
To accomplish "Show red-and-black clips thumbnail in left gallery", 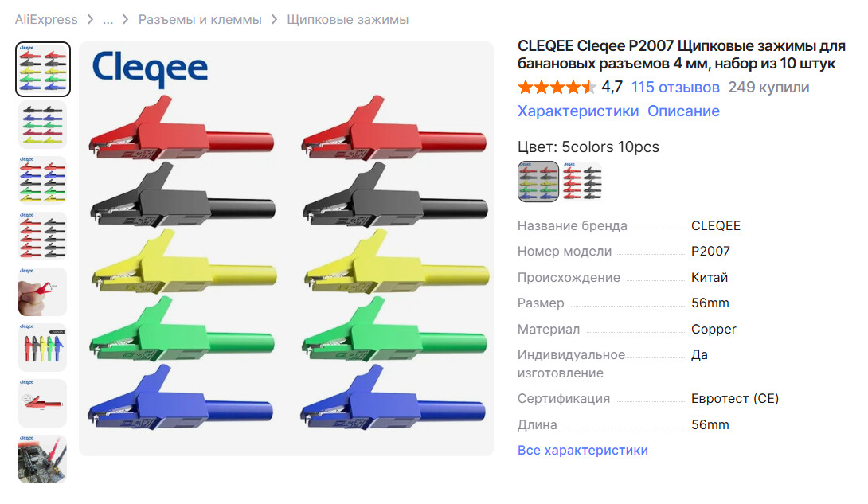I will tap(43, 236).
